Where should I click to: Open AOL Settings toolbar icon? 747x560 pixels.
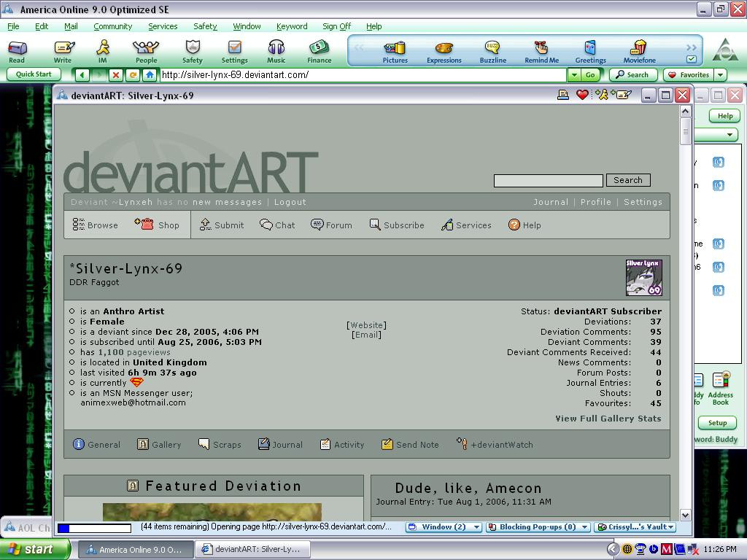coord(234,52)
